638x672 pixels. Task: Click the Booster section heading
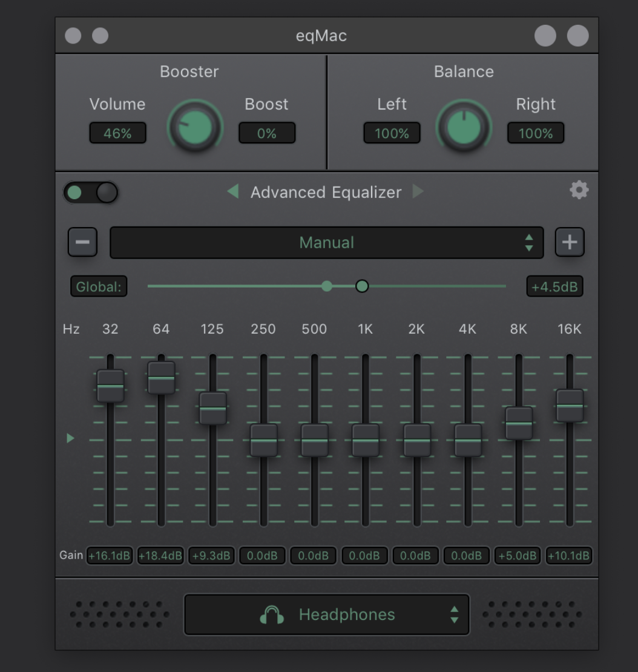click(189, 71)
